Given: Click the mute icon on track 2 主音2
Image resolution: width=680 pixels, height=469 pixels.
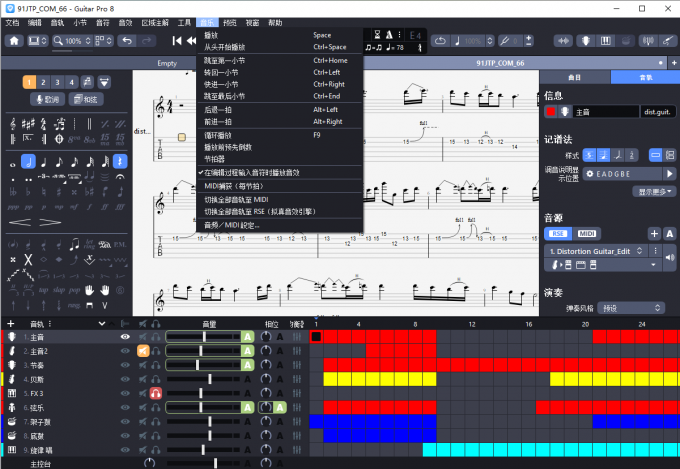Looking at the screenshot, I should coord(143,351).
